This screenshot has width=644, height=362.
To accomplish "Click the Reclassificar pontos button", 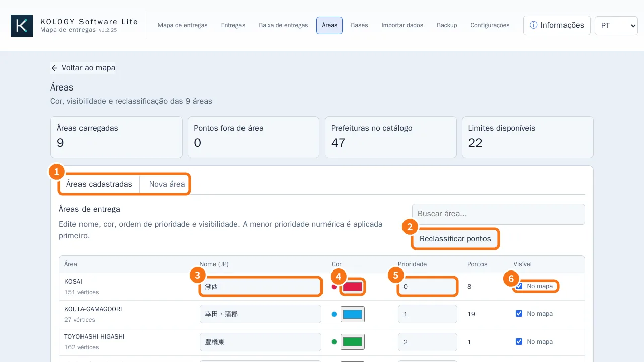I will 455,239.
